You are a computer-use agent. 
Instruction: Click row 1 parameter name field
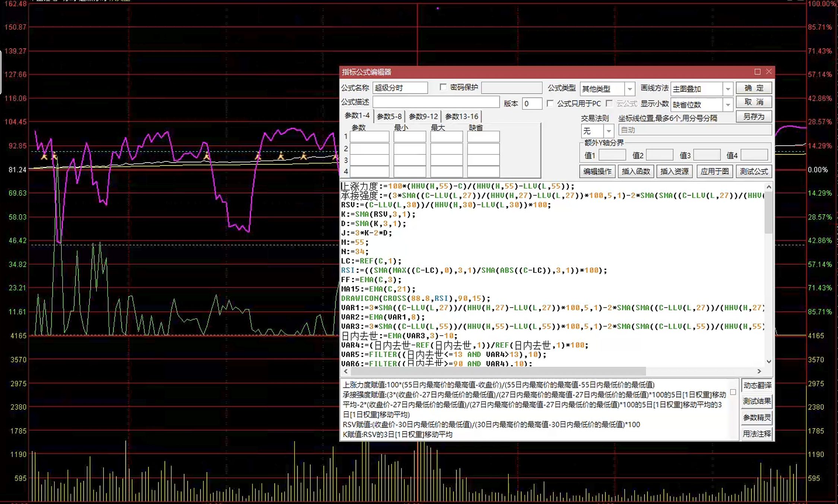(x=369, y=137)
